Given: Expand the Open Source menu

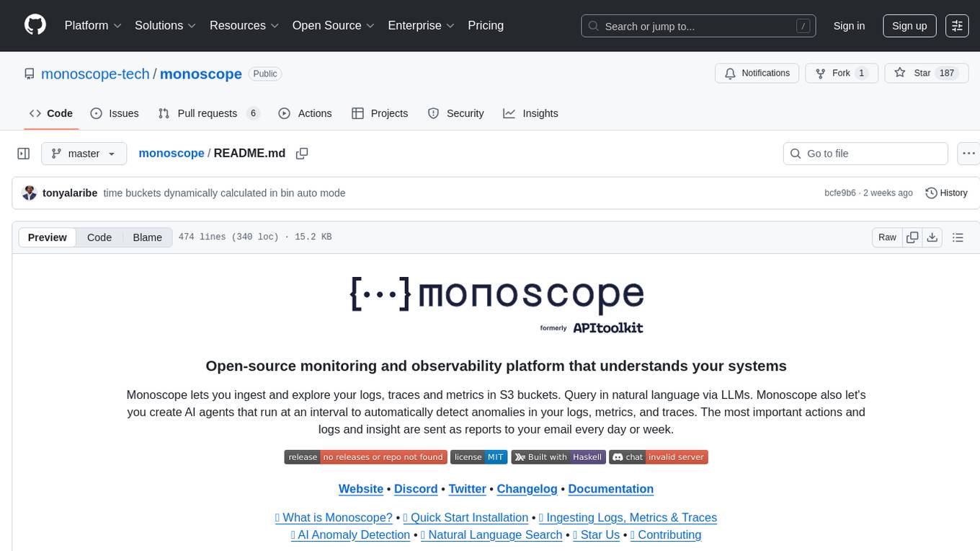Looking at the screenshot, I should (334, 25).
